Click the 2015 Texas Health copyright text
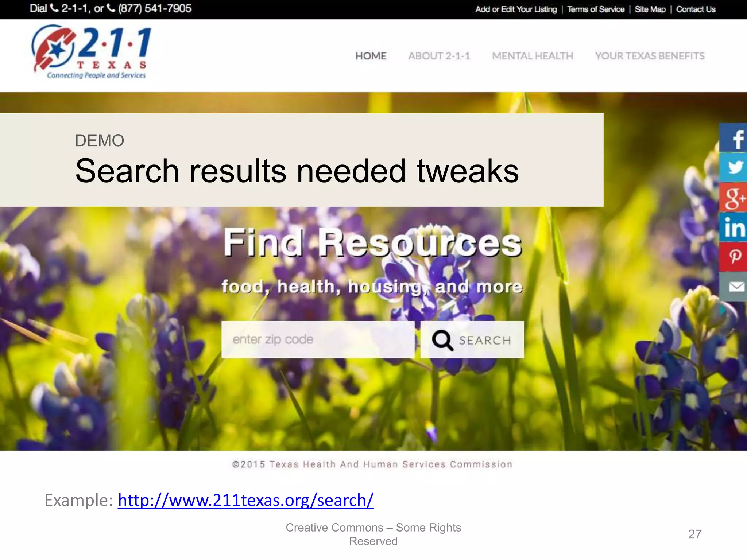The width and height of the screenshot is (747, 560). coord(372,464)
